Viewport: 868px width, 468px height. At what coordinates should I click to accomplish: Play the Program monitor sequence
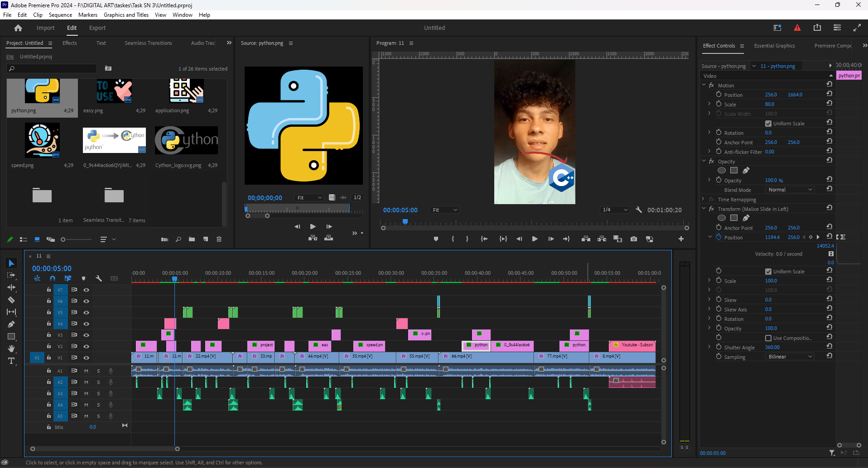(x=535, y=239)
